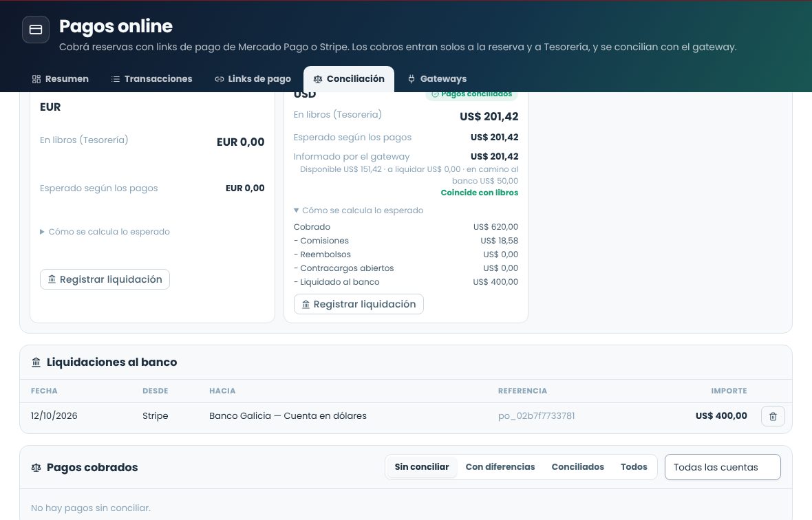Click 'Banco Galicia — Cuenta en dólares'
Screen dimensions: 812x520
[x=288, y=416]
